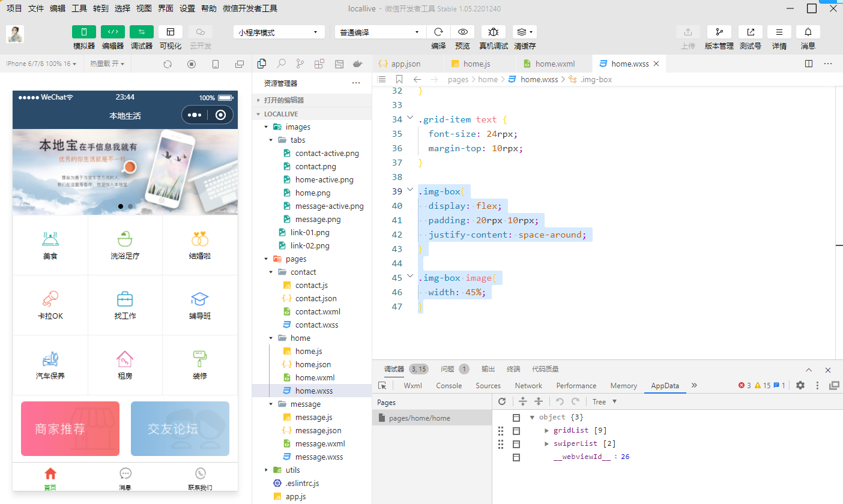
Task: Click the 上传 upload icon
Action: (x=688, y=32)
